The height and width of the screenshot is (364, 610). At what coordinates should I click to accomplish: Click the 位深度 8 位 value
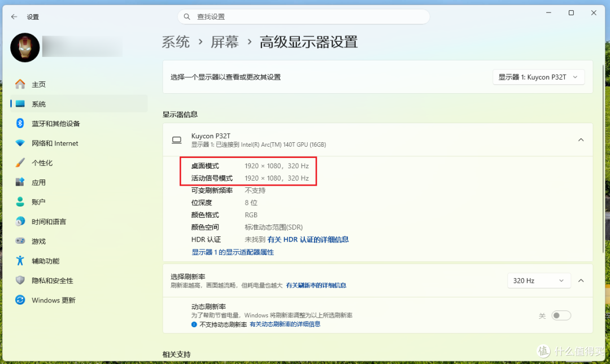coord(251,203)
